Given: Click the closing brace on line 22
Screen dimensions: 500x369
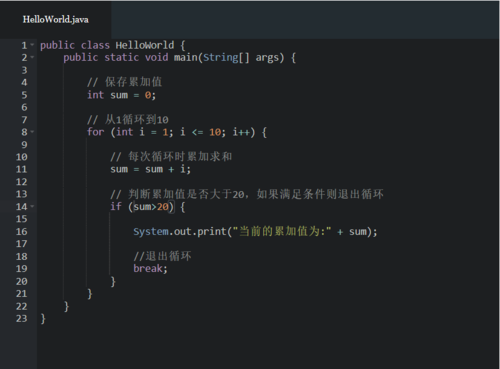Looking at the screenshot, I should (66, 306).
